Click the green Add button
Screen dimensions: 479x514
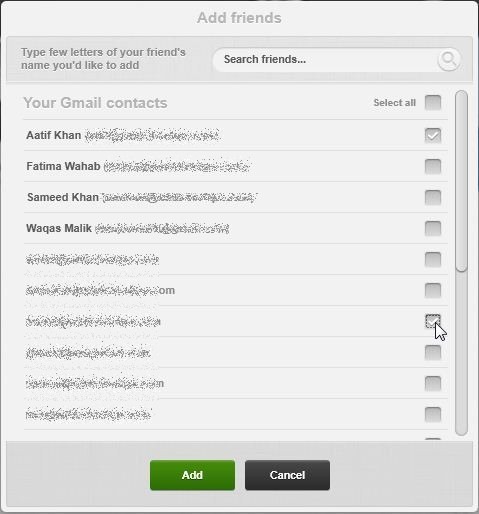(192, 475)
